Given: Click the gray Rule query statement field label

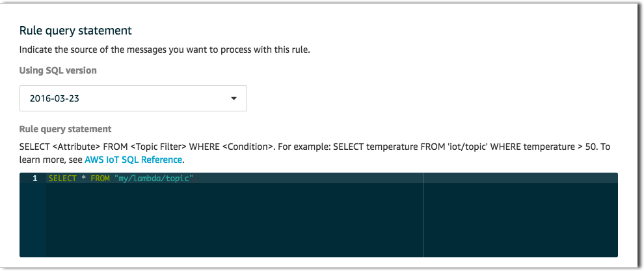Looking at the screenshot, I should [x=65, y=129].
